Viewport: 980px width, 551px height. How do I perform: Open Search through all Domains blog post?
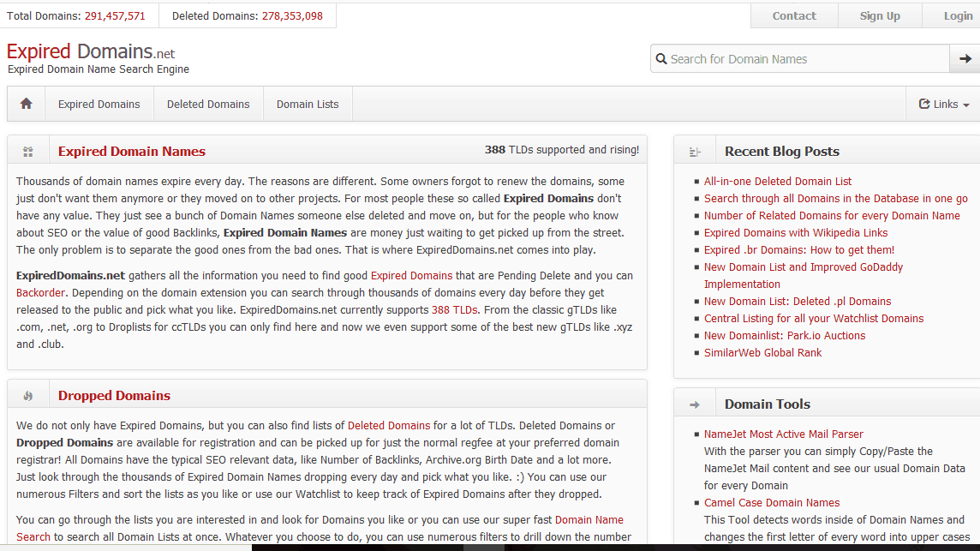pyautogui.click(x=835, y=198)
